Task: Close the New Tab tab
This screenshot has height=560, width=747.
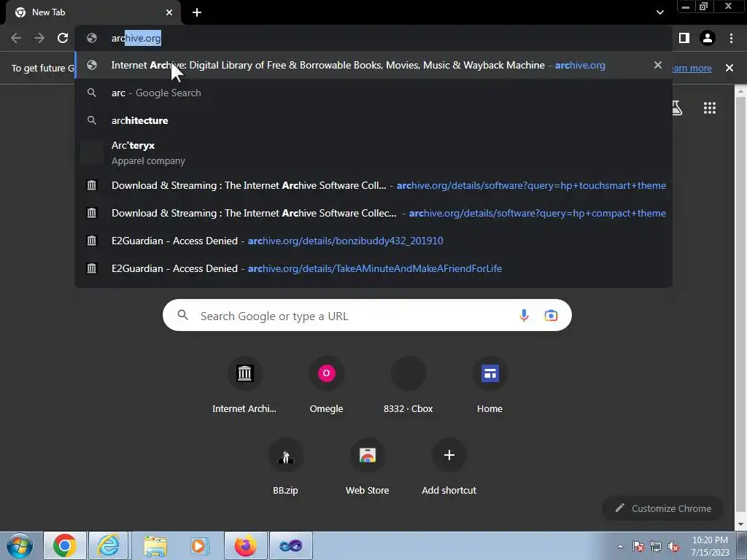Action: pyautogui.click(x=169, y=12)
